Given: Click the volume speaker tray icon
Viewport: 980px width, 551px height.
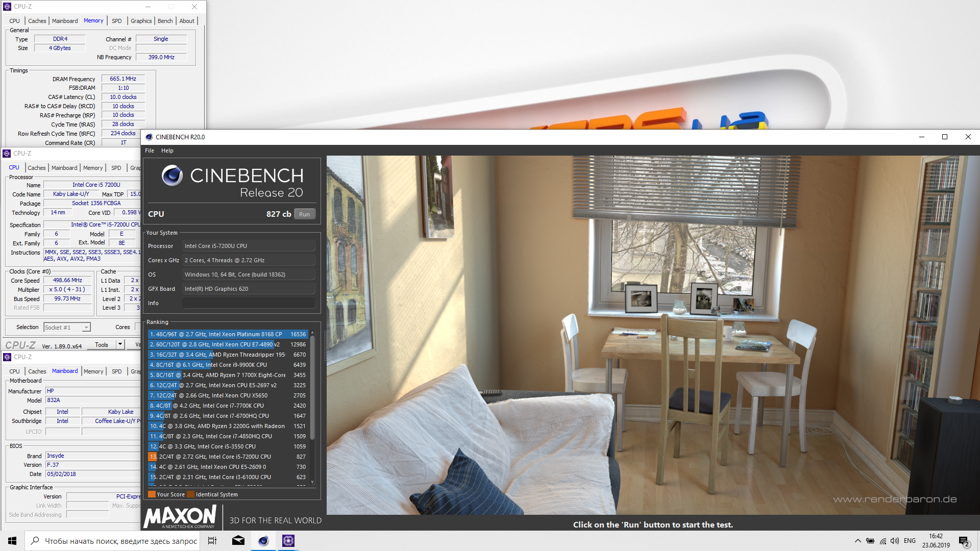Looking at the screenshot, I should (x=895, y=541).
